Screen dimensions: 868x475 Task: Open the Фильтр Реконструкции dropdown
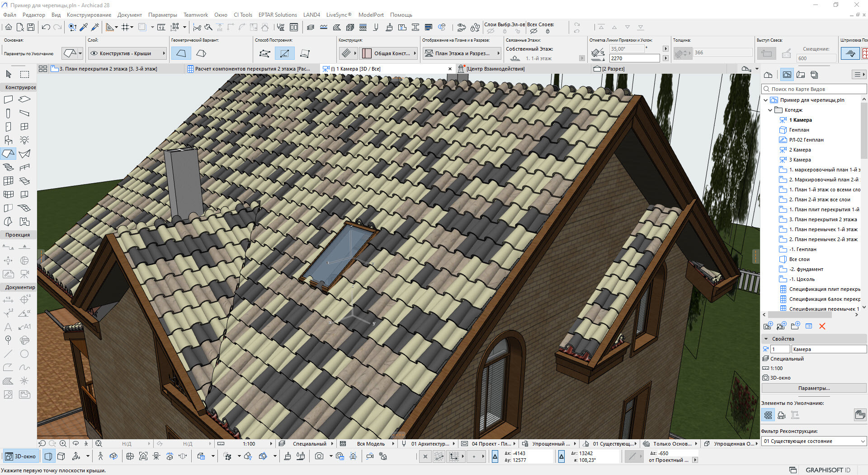point(813,441)
